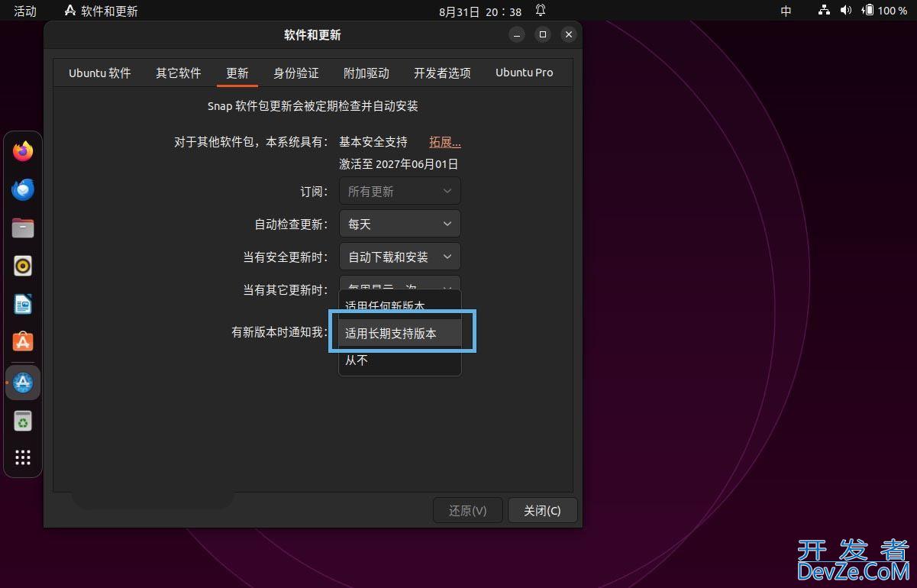Select the 更新 tab
The height and width of the screenshot is (588, 917).
(x=237, y=73)
